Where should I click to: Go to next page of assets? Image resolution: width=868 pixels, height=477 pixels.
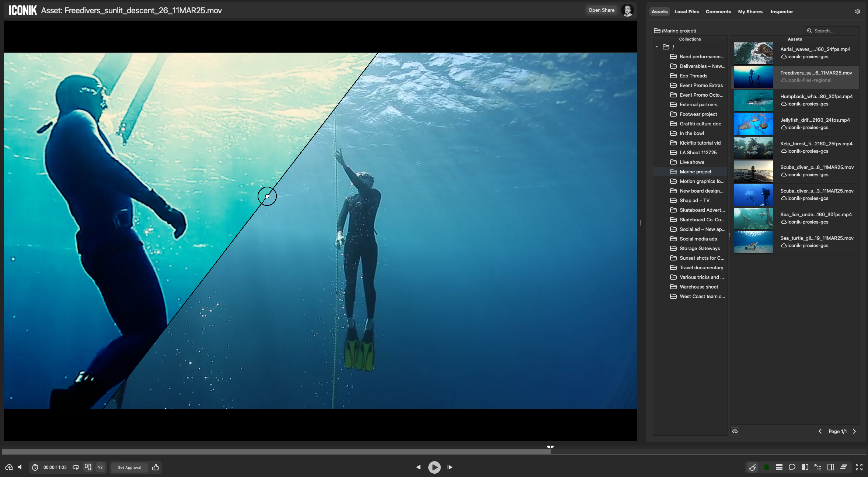click(854, 431)
